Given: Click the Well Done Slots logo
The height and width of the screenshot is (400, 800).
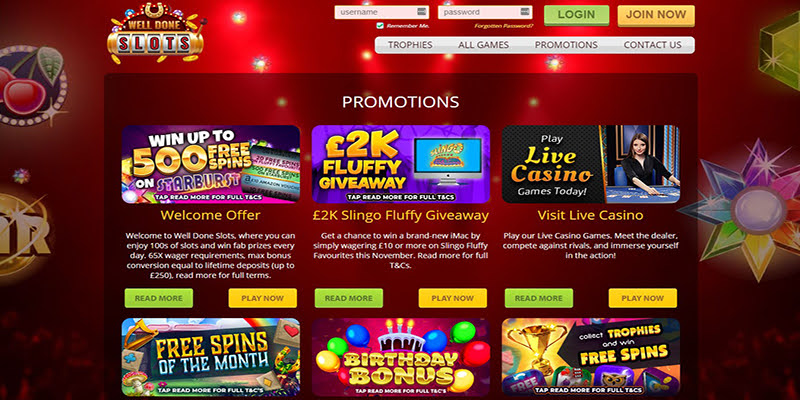Looking at the screenshot, I should (x=156, y=33).
